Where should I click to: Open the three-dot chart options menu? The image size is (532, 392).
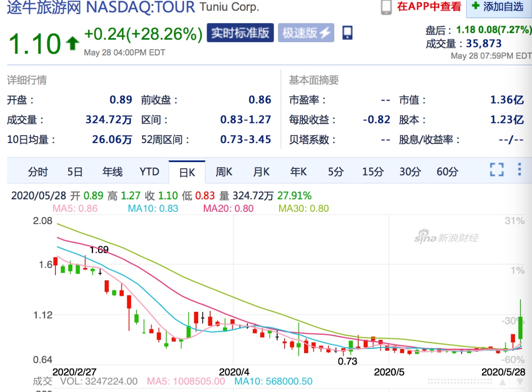point(520,170)
